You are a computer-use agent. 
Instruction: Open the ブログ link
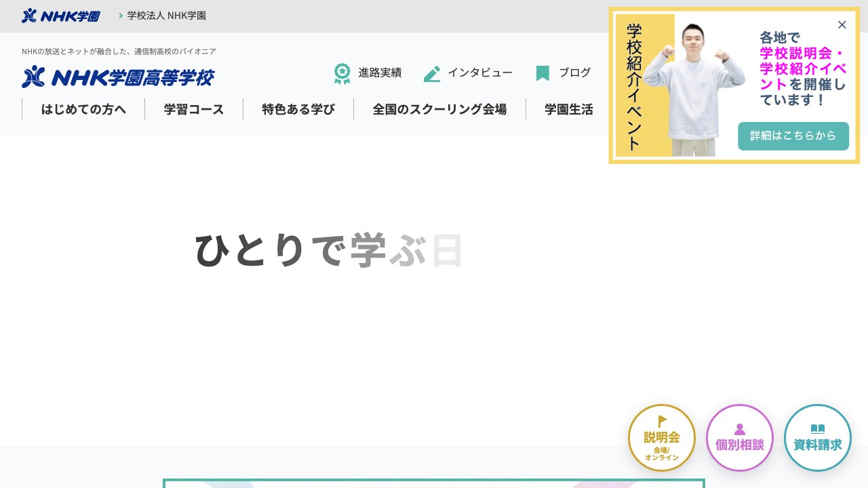click(x=574, y=73)
